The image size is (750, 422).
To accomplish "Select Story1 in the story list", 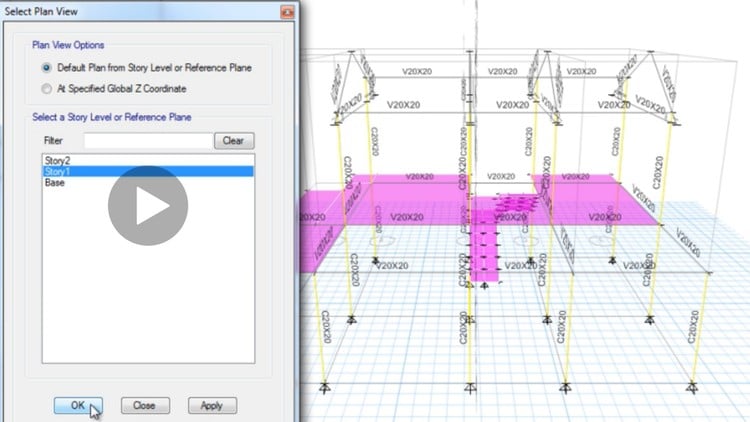I will click(x=148, y=171).
